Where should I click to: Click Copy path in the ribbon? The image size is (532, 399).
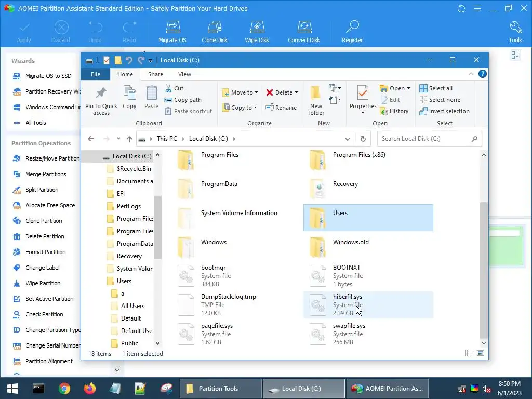[183, 100]
